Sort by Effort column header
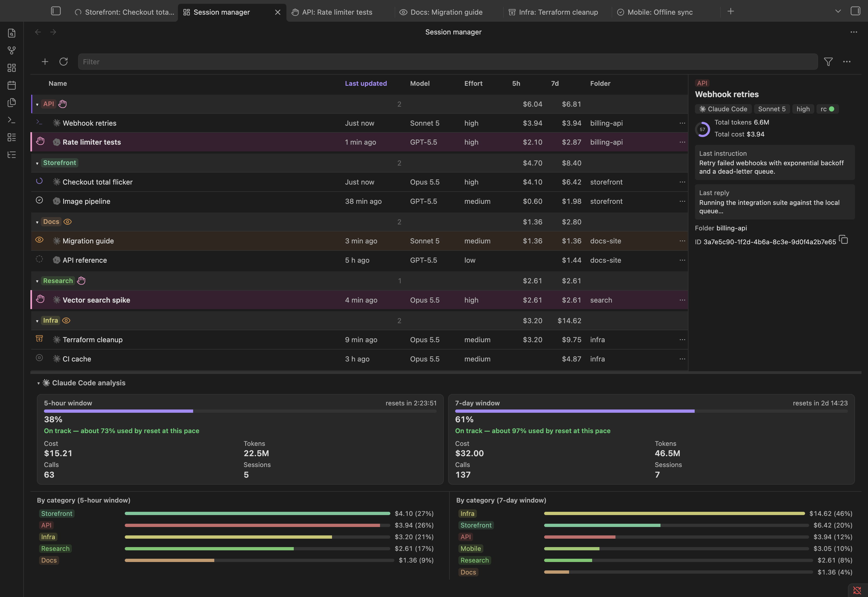 click(473, 83)
